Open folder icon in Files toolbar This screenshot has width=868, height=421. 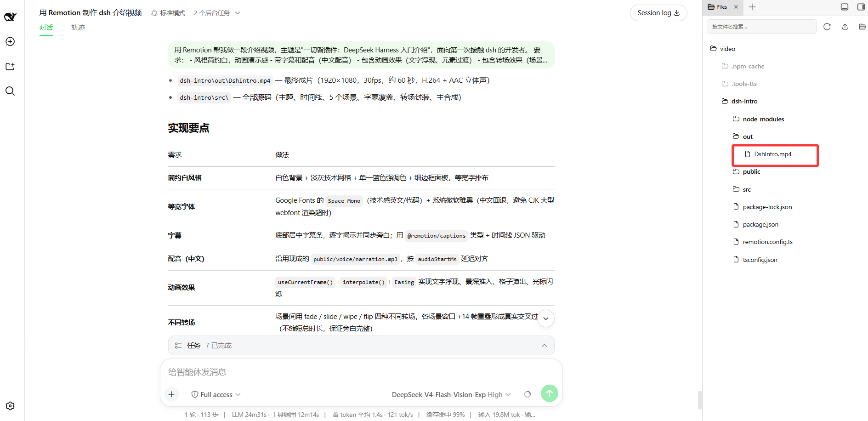pos(862,27)
